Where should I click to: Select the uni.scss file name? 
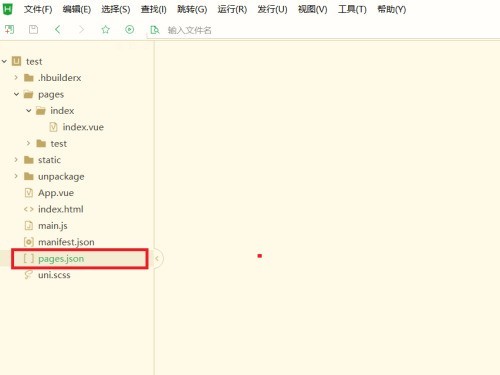coord(54,275)
